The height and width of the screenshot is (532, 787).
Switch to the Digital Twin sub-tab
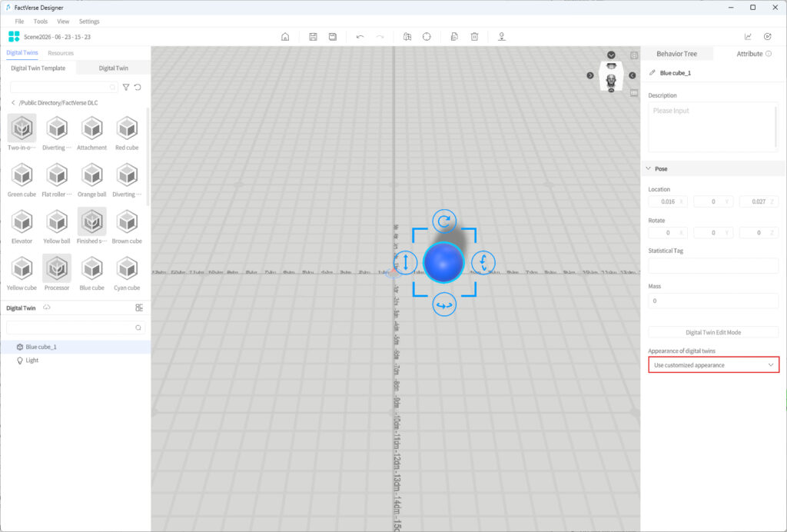[x=114, y=68]
